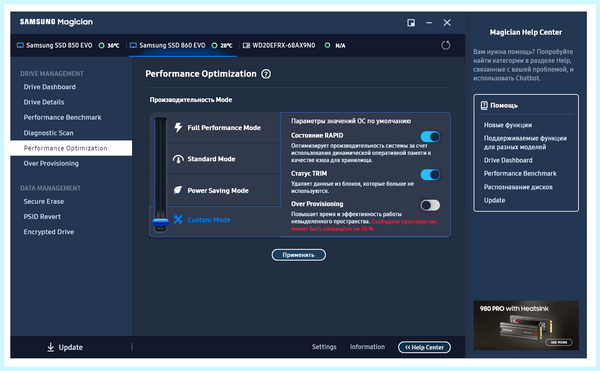This screenshot has width=600, height=371.
Task: Click the Update download arrow icon
Action: [x=51, y=347]
